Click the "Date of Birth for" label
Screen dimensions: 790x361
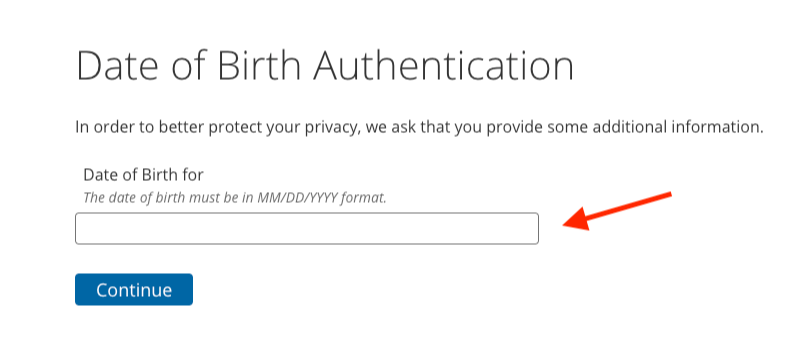(143, 175)
